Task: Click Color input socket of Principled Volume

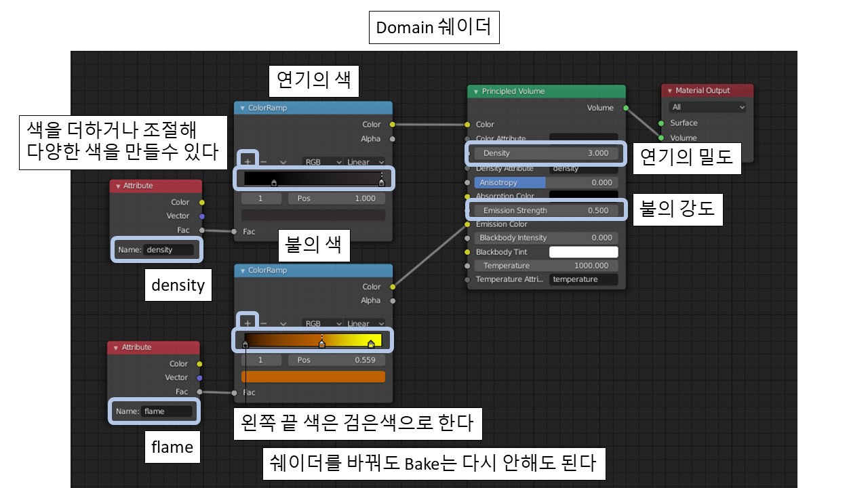Action: pos(467,125)
